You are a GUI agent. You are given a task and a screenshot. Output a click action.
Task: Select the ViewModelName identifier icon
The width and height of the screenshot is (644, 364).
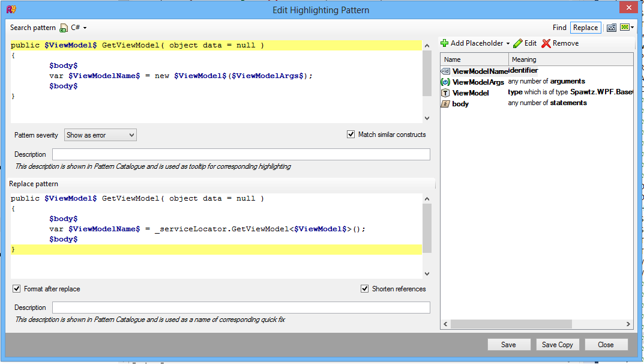click(445, 71)
